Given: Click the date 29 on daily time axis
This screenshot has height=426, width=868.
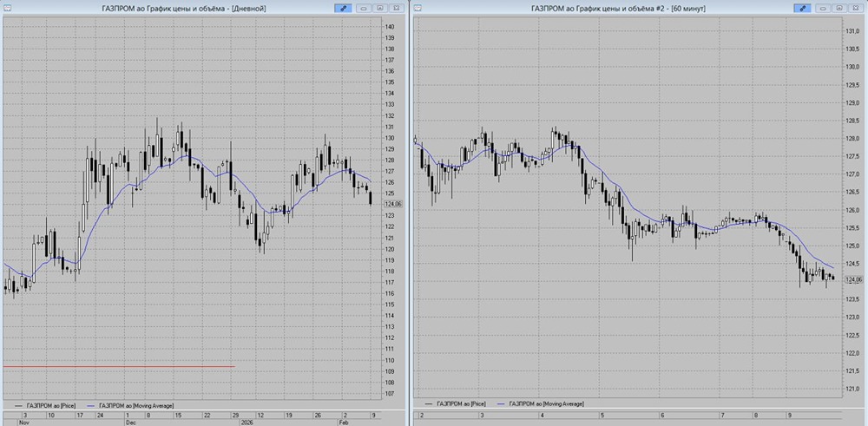Looking at the screenshot, I should click(x=234, y=415).
